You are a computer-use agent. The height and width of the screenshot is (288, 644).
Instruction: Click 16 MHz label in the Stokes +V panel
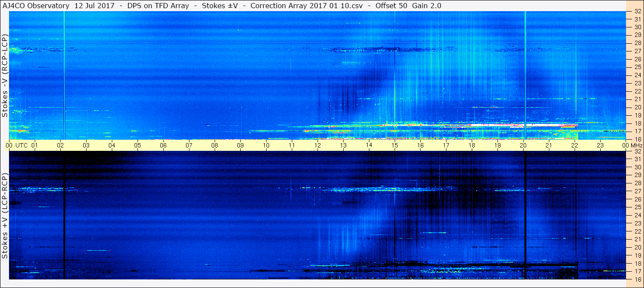pos(638,279)
